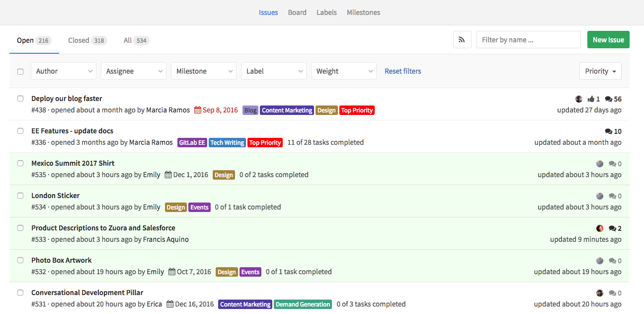Viewport: 644px width, 314px height.
Task: Click the New Issue button
Action: (x=608, y=39)
